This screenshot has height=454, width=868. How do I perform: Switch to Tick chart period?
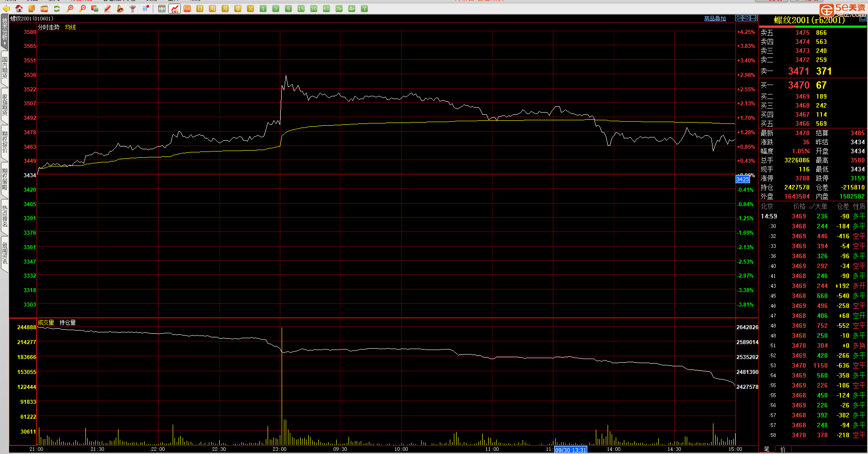point(187,9)
